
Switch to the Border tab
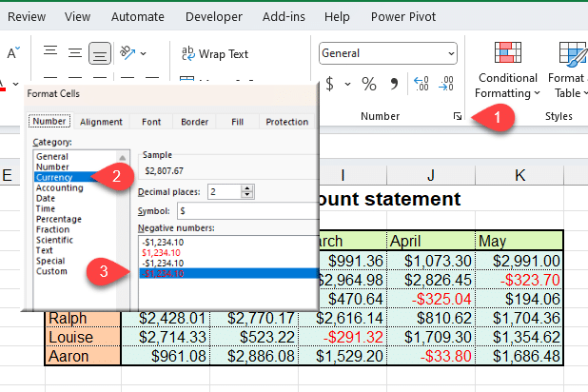195,122
